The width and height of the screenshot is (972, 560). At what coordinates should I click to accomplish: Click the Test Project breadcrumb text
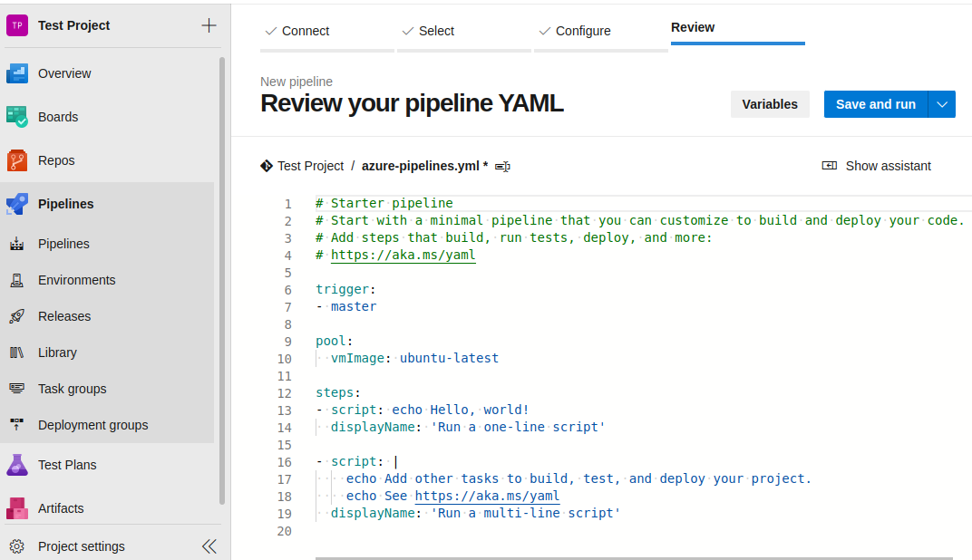(311, 166)
